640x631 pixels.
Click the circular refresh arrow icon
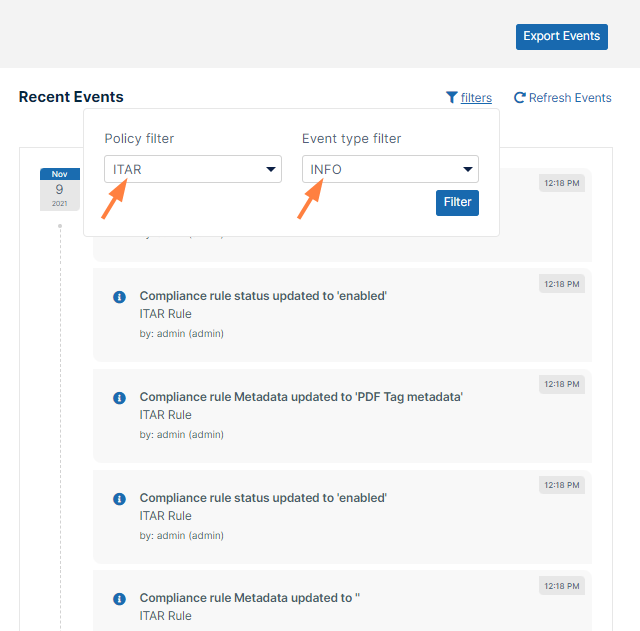(520, 97)
